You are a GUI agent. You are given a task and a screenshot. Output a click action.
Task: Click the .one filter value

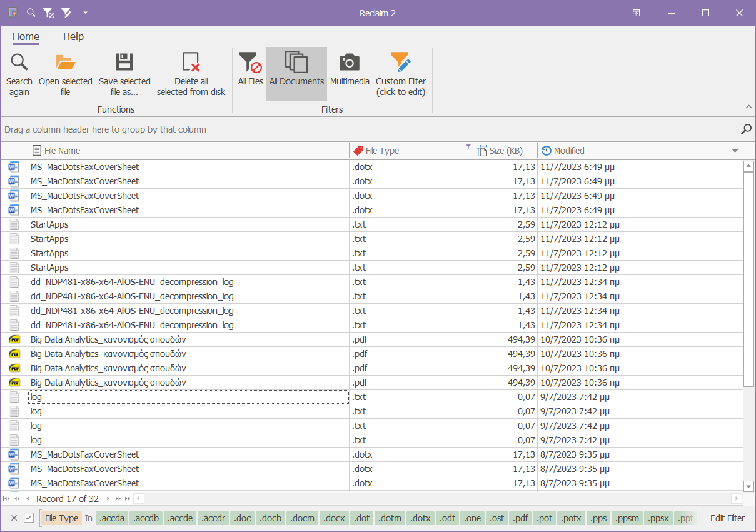473,518
